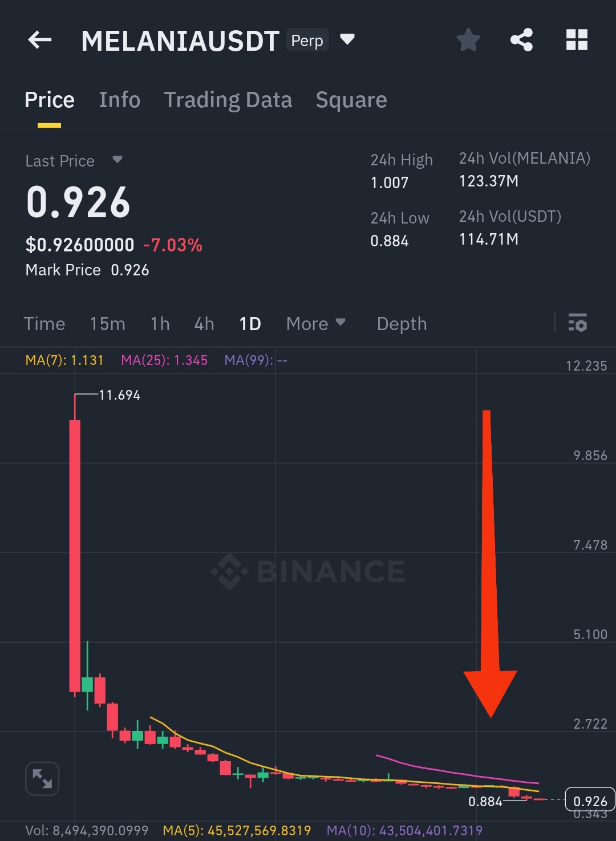Screen dimensions: 616x841
Task: Tap the Time line chart option
Action: 44,324
